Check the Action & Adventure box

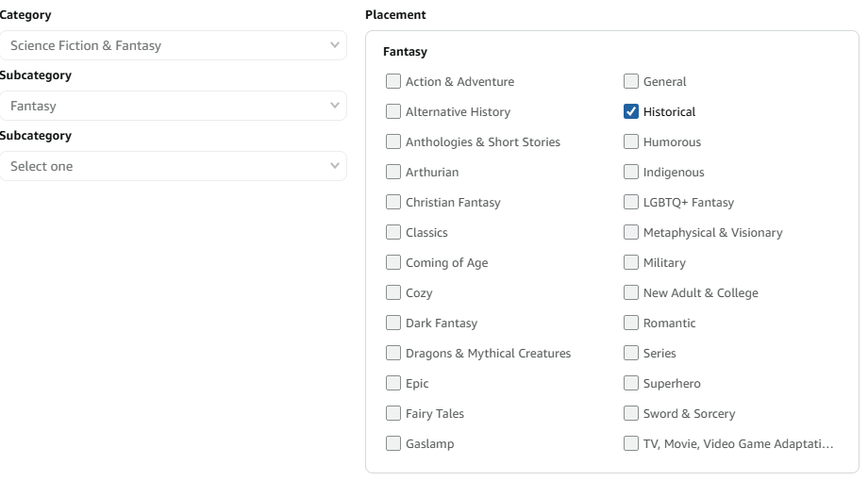(393, 81)
